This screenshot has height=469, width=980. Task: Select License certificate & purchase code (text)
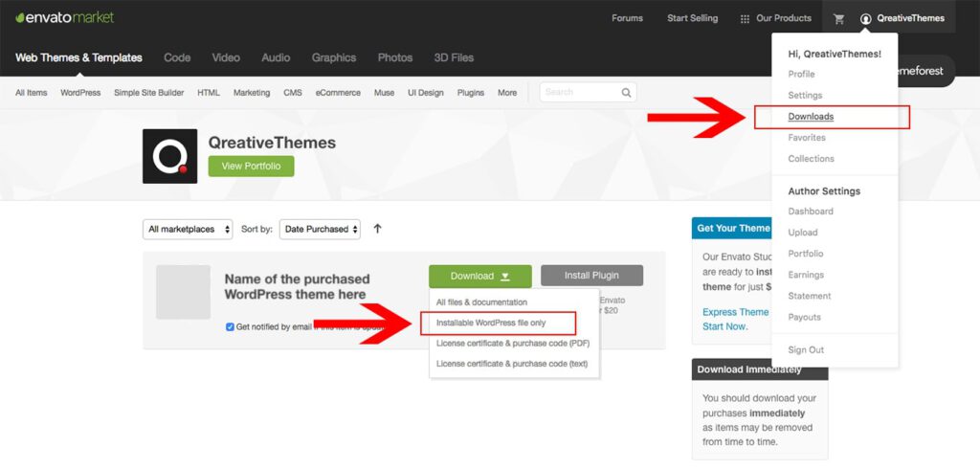pos(513,364)
